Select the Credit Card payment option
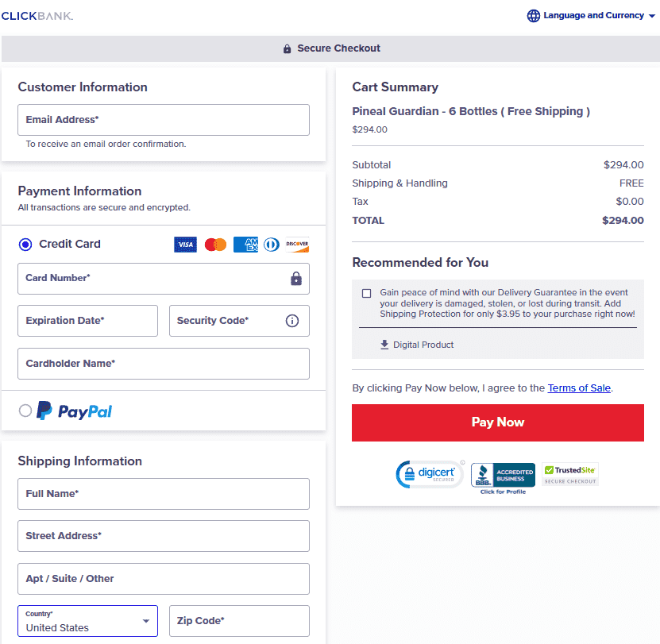The width and height of the screenshot is (660, 644). tap(25, 244)
